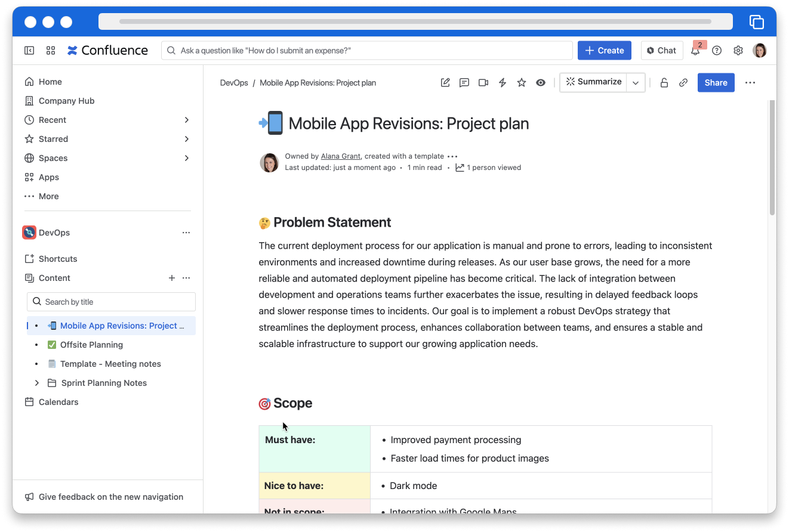Viewport: 789px width, 532px height.
Task: Focus the Ask a question search field
Action: [x=366, y=51]
